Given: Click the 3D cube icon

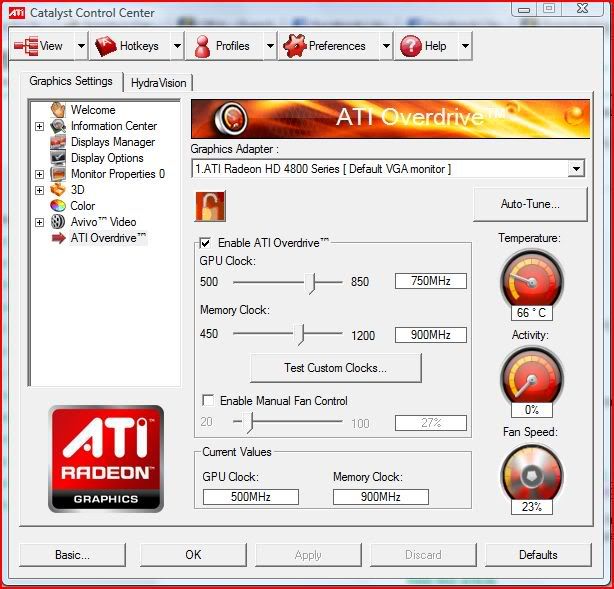Looking at the screenshot, I should click(x=58, y=190).
